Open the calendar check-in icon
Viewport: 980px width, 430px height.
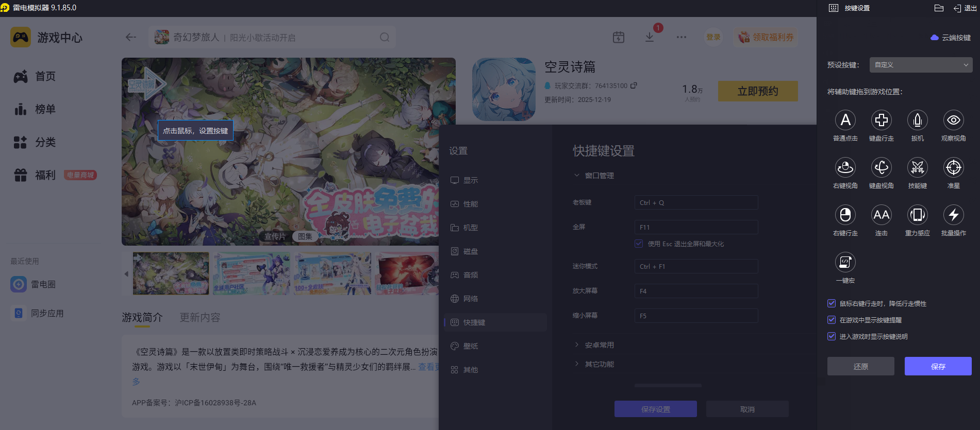[619, 37]
